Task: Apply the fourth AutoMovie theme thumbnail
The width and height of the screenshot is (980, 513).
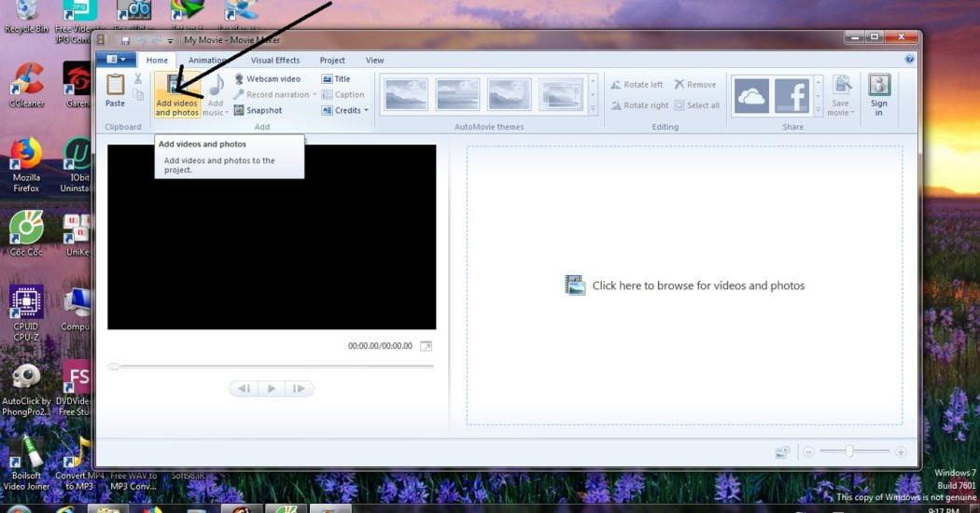Action: click(561, 95)
